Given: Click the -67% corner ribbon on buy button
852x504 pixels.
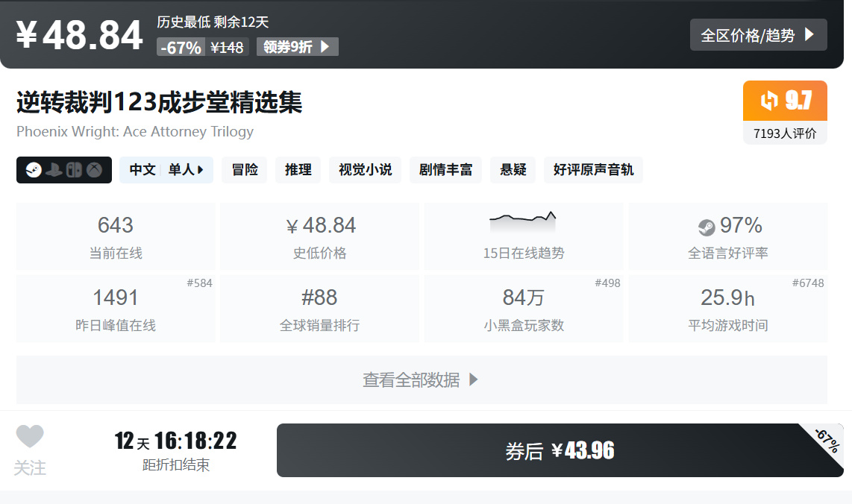Looking at the screenshot, I should (827, 441).
